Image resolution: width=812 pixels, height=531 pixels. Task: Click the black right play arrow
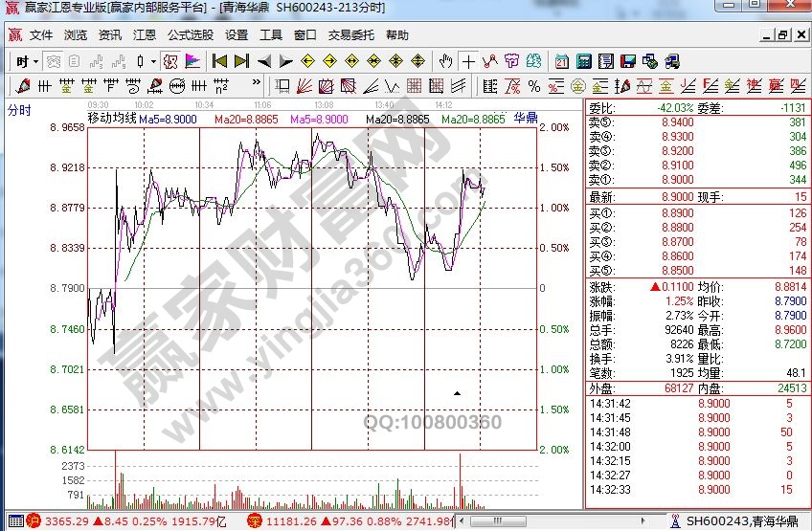click(x=286, y=61)
